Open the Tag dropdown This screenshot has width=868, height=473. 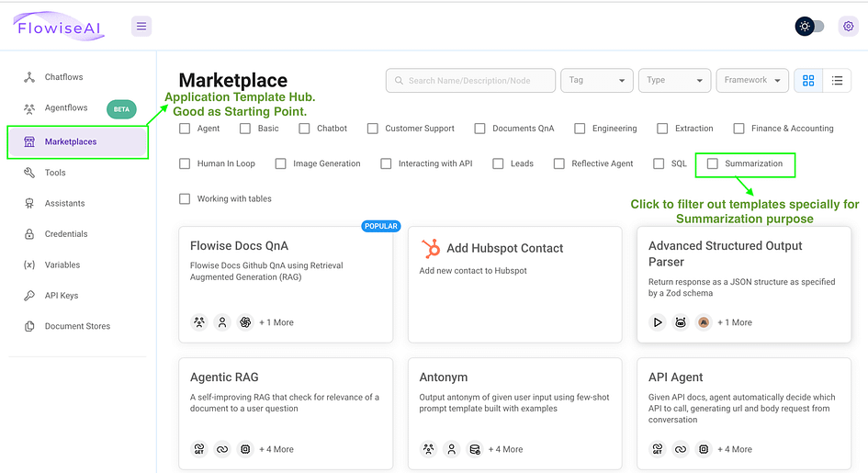597,81
